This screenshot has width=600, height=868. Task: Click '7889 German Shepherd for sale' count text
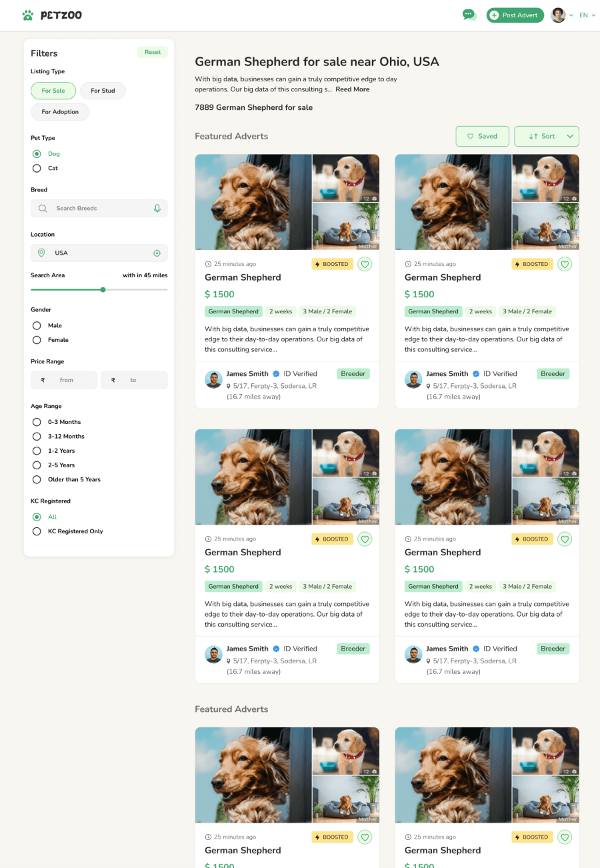(253, 107)
